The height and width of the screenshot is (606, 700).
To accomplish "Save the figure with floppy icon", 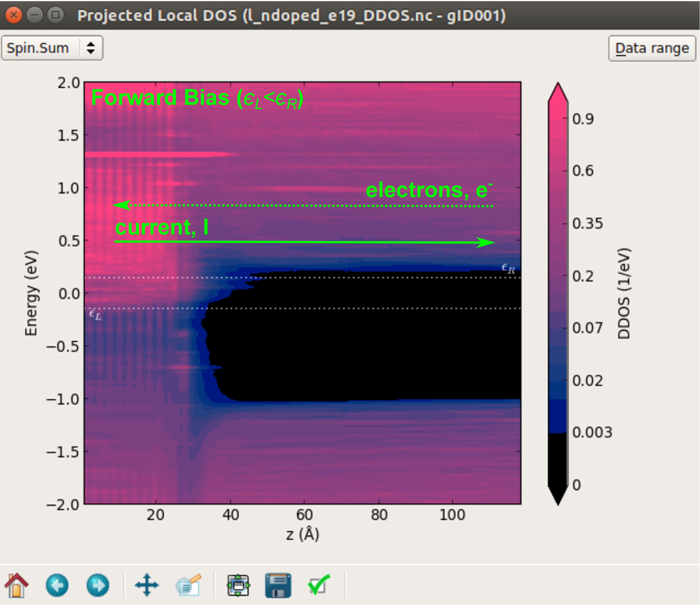I will pos(278,585).
